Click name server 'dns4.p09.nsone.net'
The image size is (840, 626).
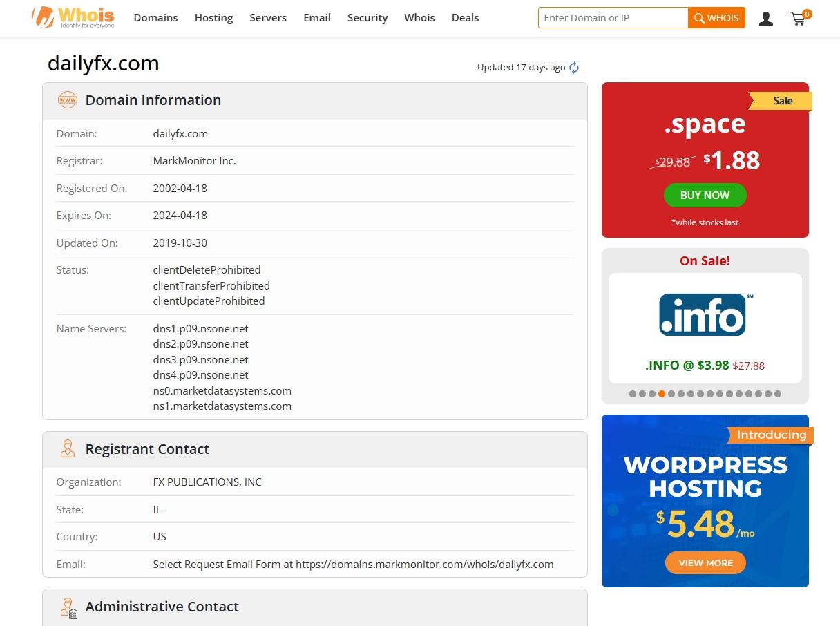coord(200,375)
